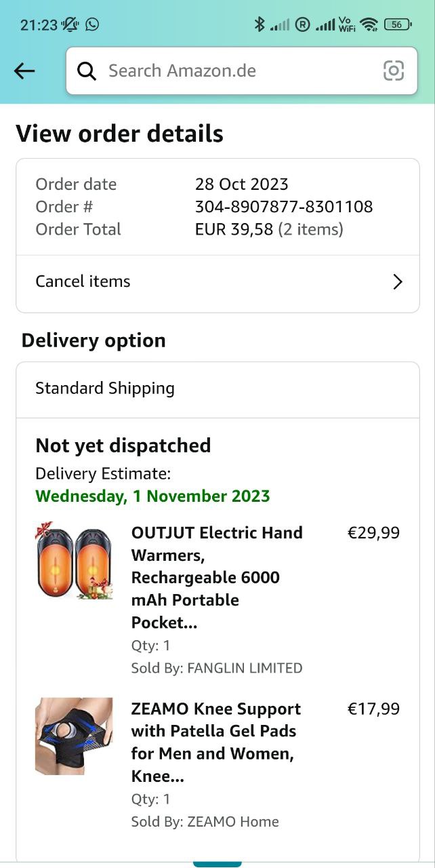Tap the battery level indicator
This screenshot has height=868, width=435.
(x=397, y=24)
